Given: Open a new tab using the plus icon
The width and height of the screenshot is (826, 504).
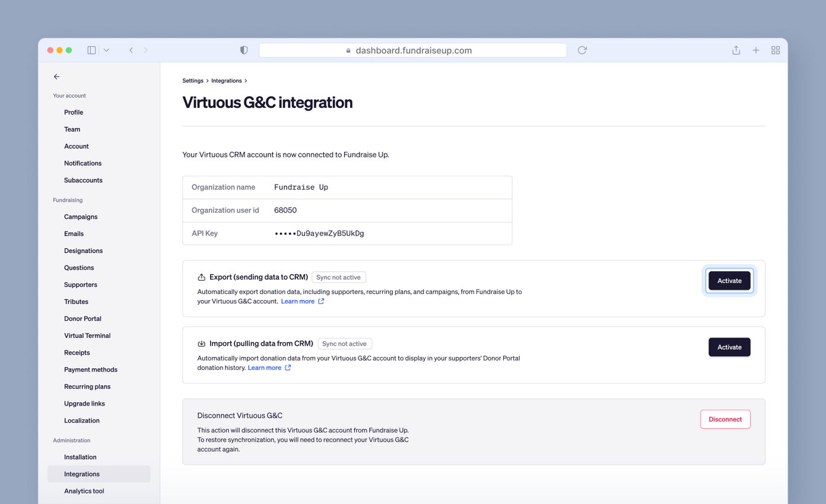Looking at the screenshot, I should (755, 50).
